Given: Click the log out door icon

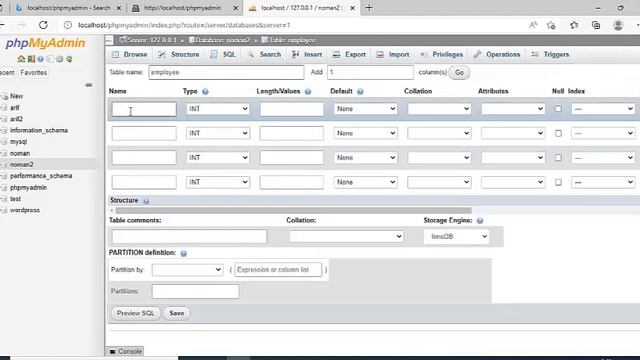Looking at the screenshot, I should coord(31,59).
